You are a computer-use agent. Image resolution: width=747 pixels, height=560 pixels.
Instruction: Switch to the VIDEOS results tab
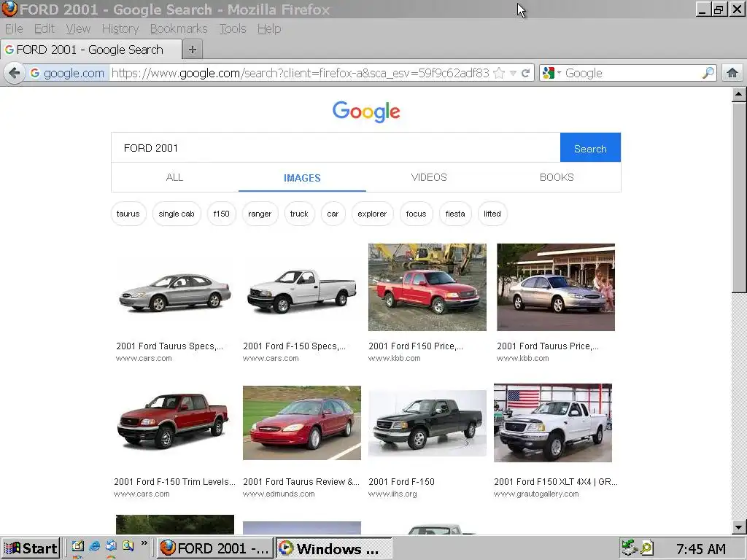coord(429,177)
